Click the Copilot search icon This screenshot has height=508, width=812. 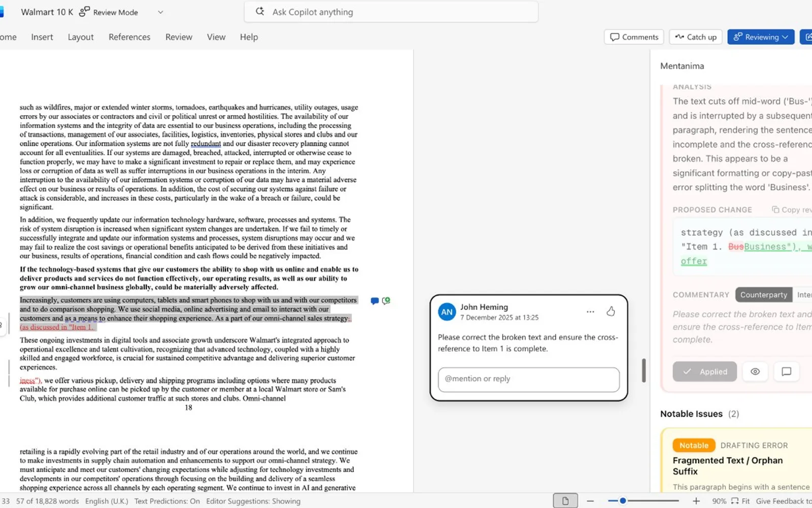(x=260, y=11)
